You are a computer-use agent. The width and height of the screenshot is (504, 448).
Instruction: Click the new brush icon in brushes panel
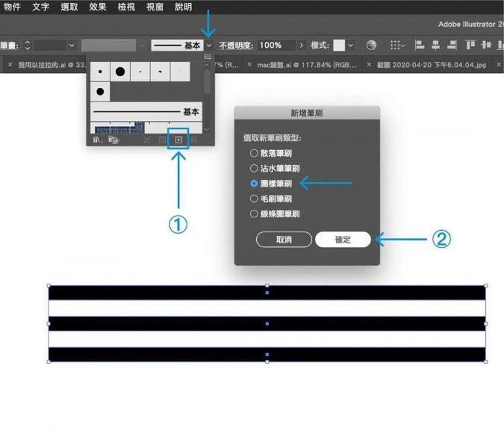click(178, 140)
